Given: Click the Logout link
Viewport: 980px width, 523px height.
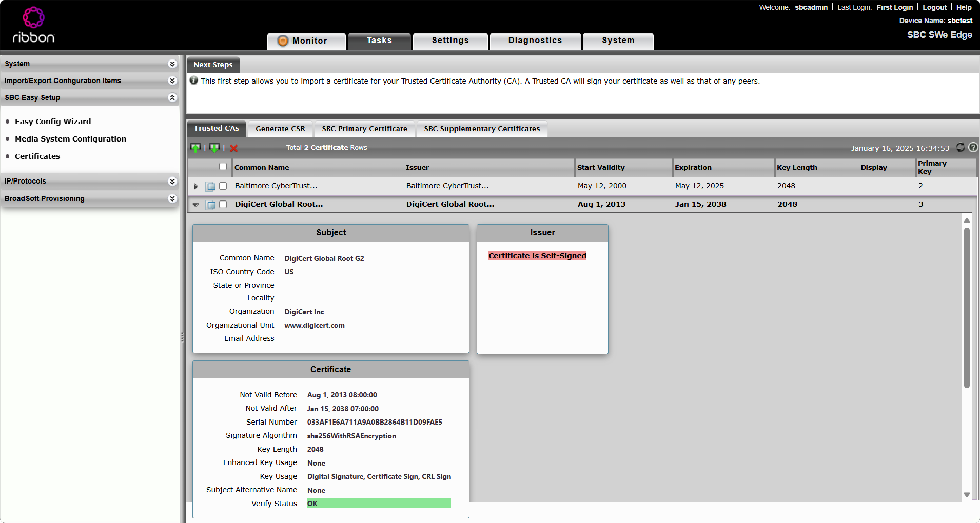Looking at the screenshot, I should tap(934, 7).
